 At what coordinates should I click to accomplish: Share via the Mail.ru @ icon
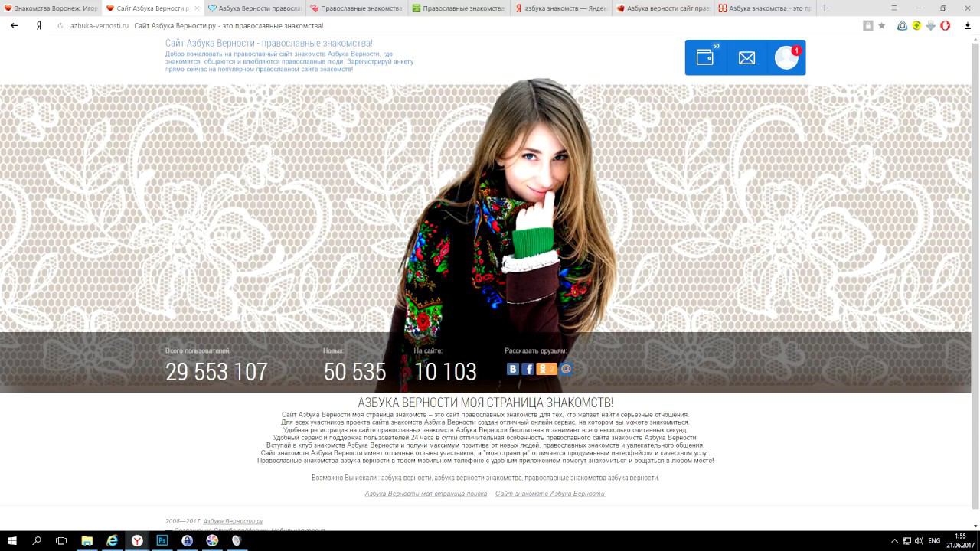tap(566, 369)
